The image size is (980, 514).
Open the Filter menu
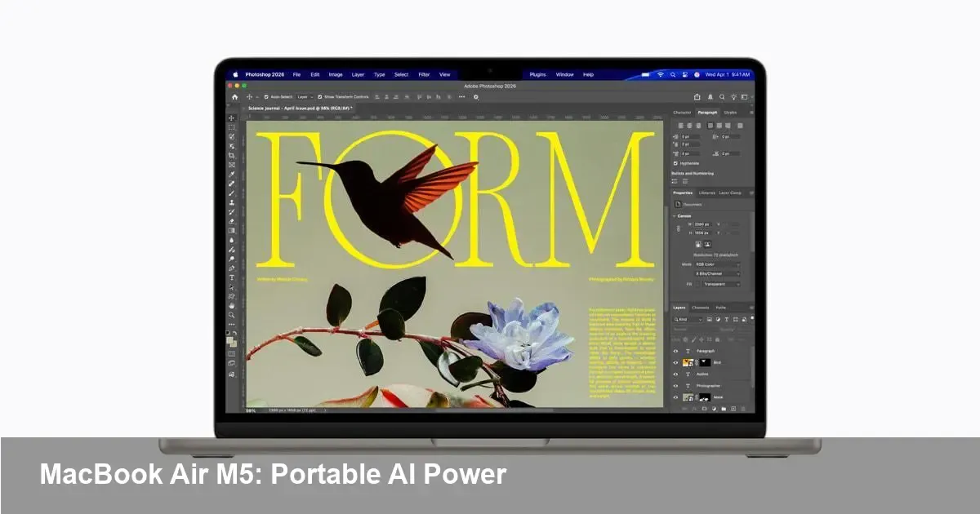[424, 74]
